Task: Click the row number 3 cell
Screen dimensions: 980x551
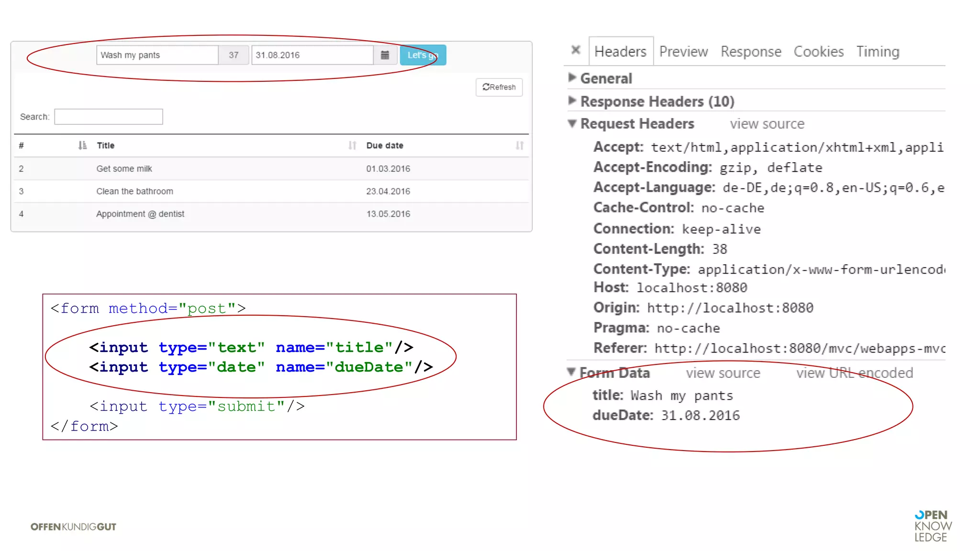Action: (x=21, y=191)
